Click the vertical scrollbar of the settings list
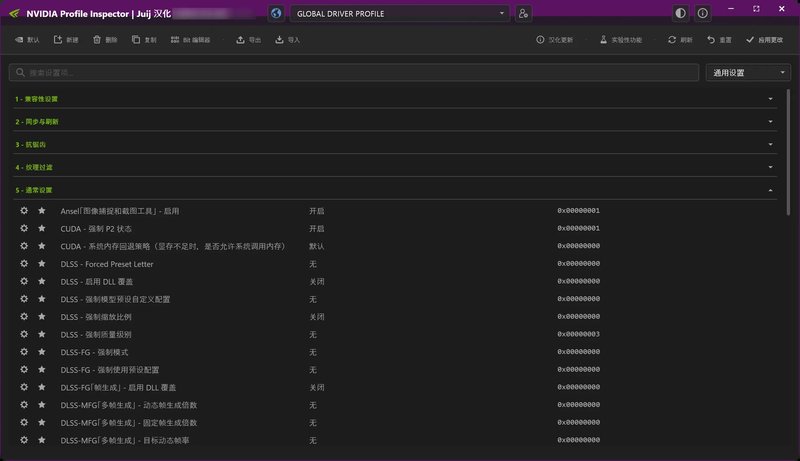Image resolution: width=800 pixels, height=461 pixels. pos(788,152)
